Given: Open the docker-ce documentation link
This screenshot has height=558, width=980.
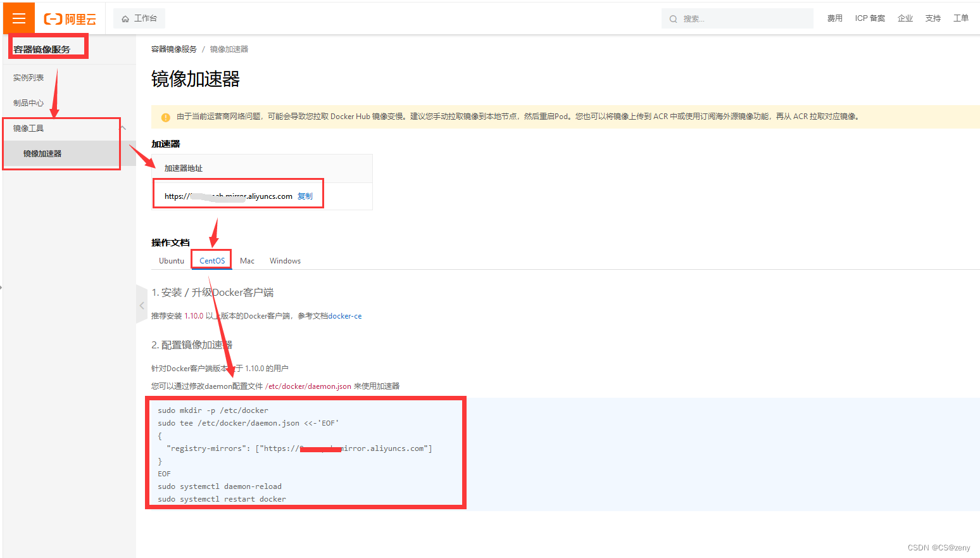Looking at the screenshot, I should (345, 316).
